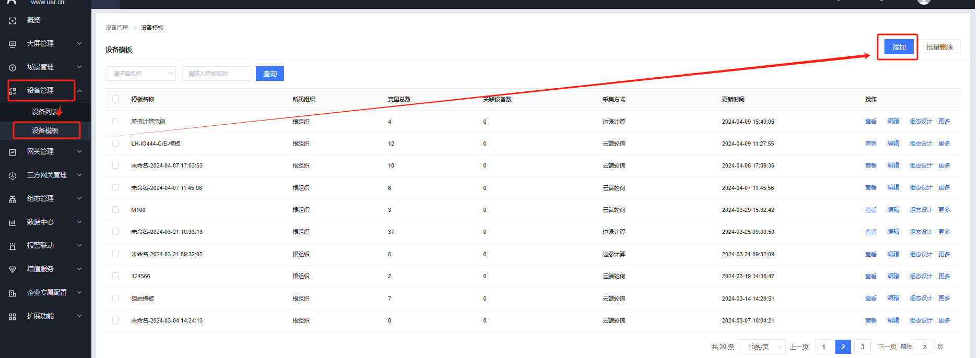
Task: Click 上一页 previous page
Action: pos(799,347)
